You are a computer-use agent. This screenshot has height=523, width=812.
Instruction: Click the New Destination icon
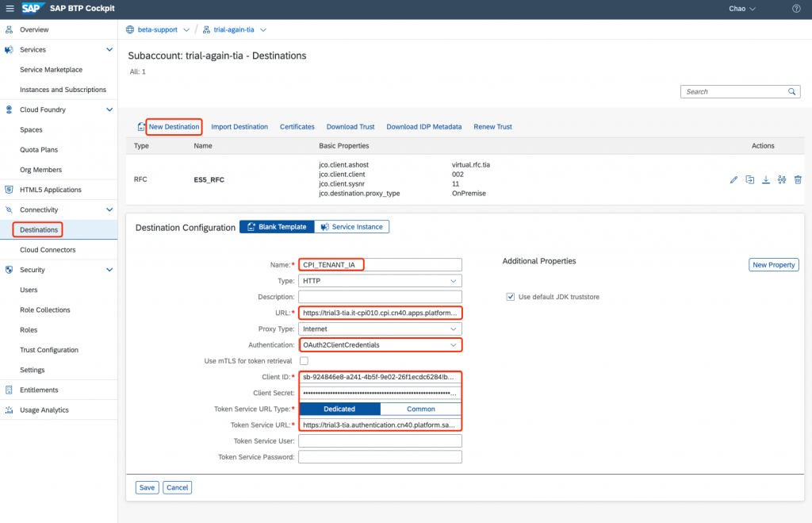141,127
